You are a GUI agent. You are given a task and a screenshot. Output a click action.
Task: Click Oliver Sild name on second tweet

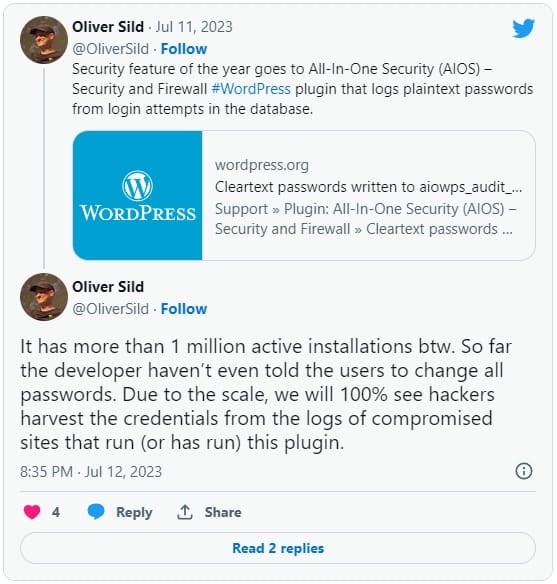[x=108, y=287]
